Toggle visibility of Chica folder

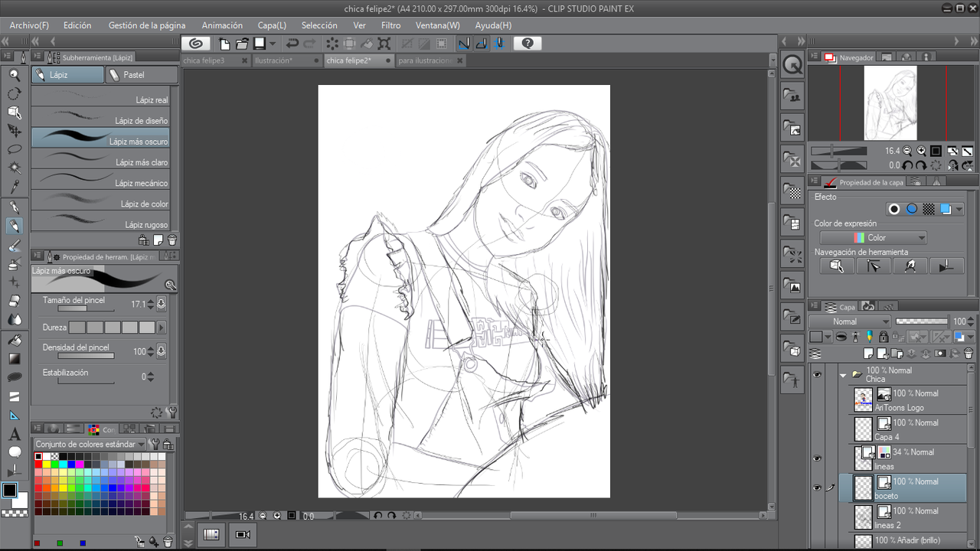(817, 375)
